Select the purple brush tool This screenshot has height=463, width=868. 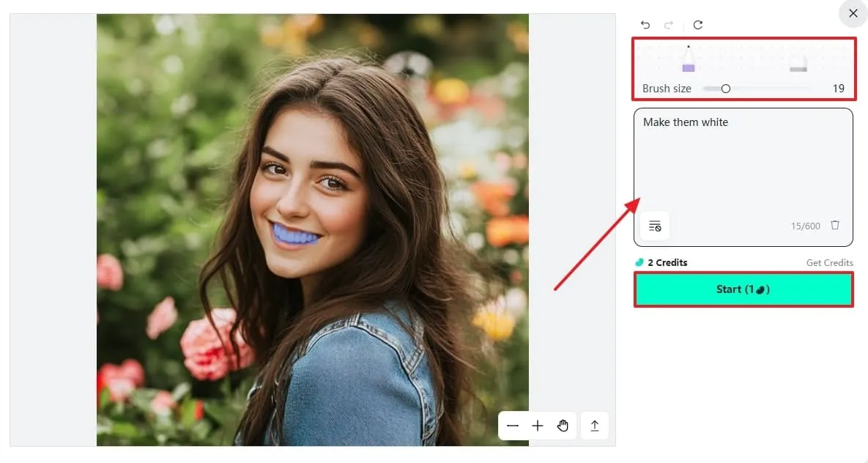[x=688, y=59]
